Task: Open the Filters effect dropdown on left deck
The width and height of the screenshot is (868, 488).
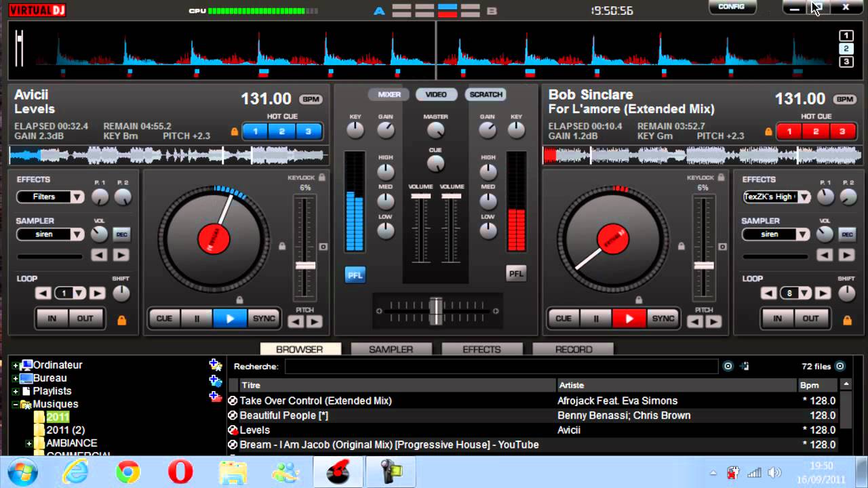Action: pyautogui.click(x=77, y=197)
